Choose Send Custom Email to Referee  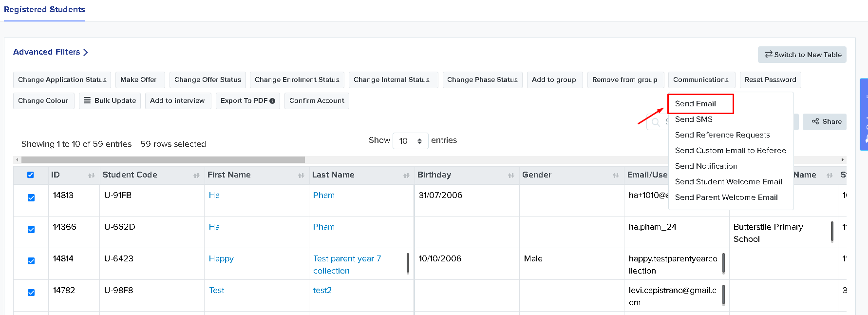click(731, 151)
